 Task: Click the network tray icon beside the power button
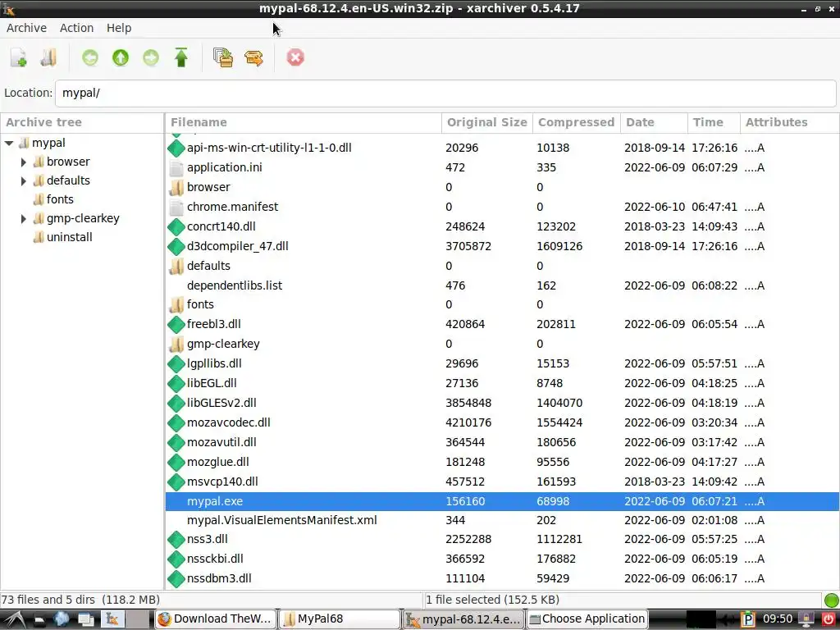(x=806, y=619)
